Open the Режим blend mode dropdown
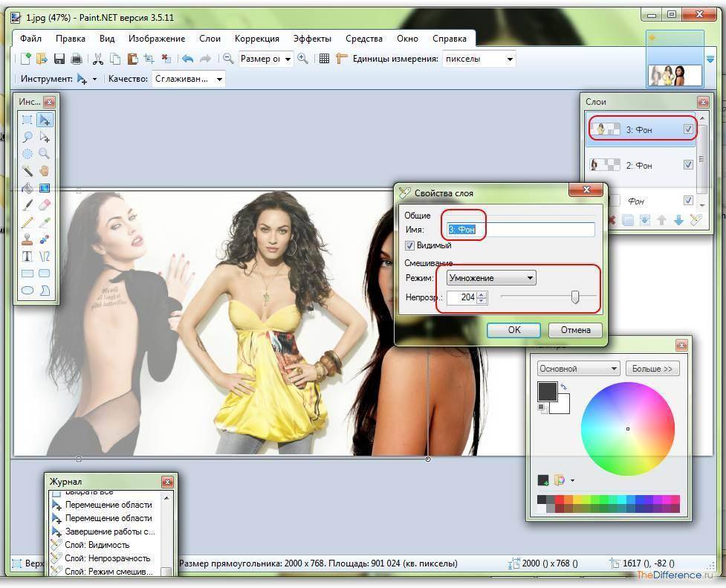 [x=491, y=278]
